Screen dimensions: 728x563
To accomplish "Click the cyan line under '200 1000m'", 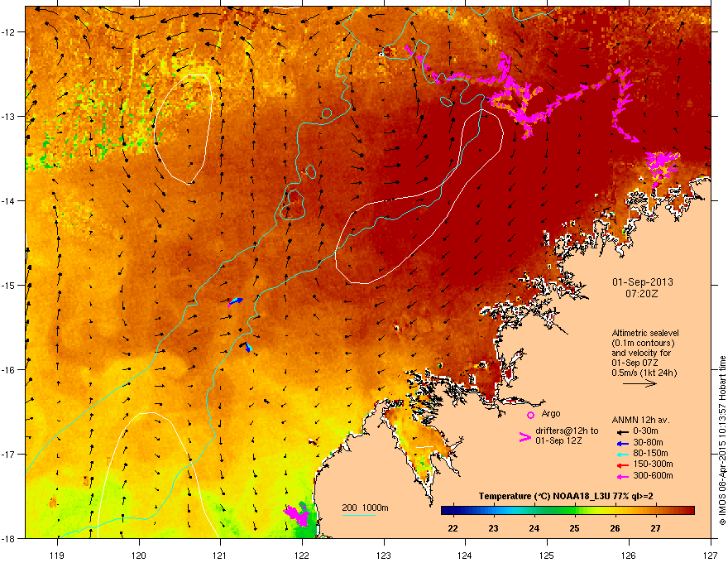I will tap(358, 515).
